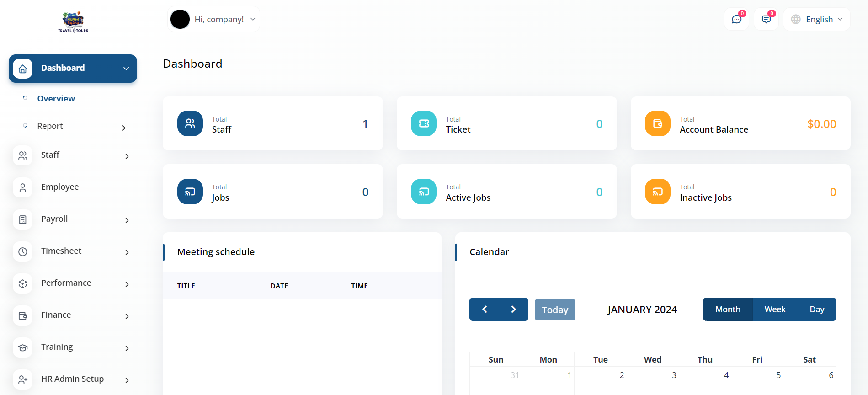The image size is (868, 395).
Task: Go to previous month in calendar
Action: click(485, 310)
